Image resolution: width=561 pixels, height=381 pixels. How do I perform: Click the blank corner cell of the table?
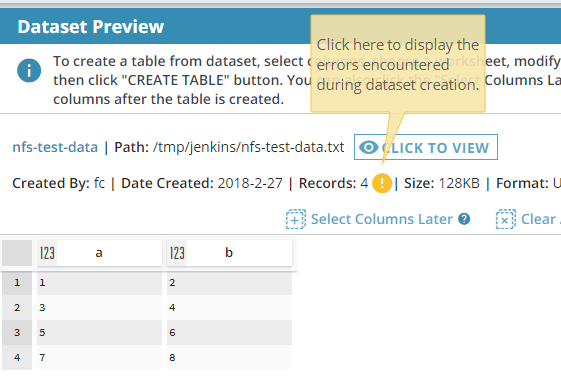click(x=17, y=253)
